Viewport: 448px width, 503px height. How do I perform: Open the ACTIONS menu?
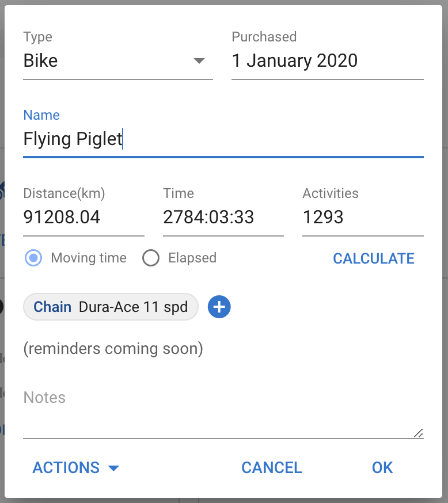[x=66, y=468]
